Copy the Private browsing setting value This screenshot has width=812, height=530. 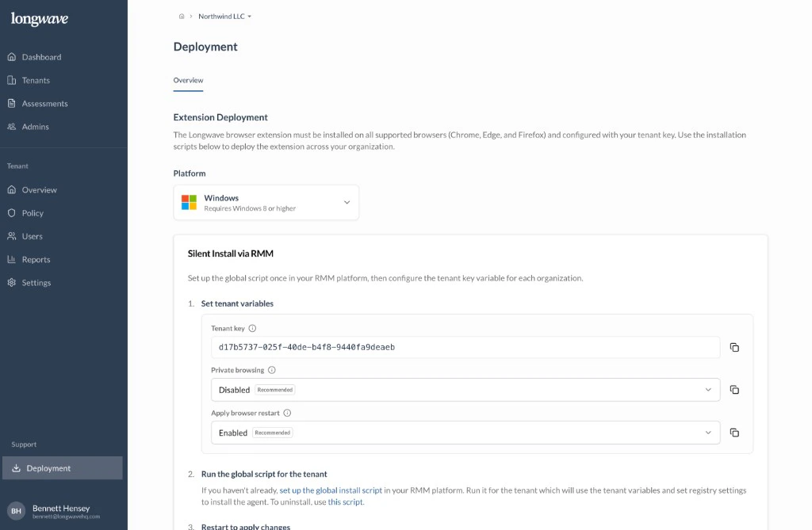coord(734,389)
